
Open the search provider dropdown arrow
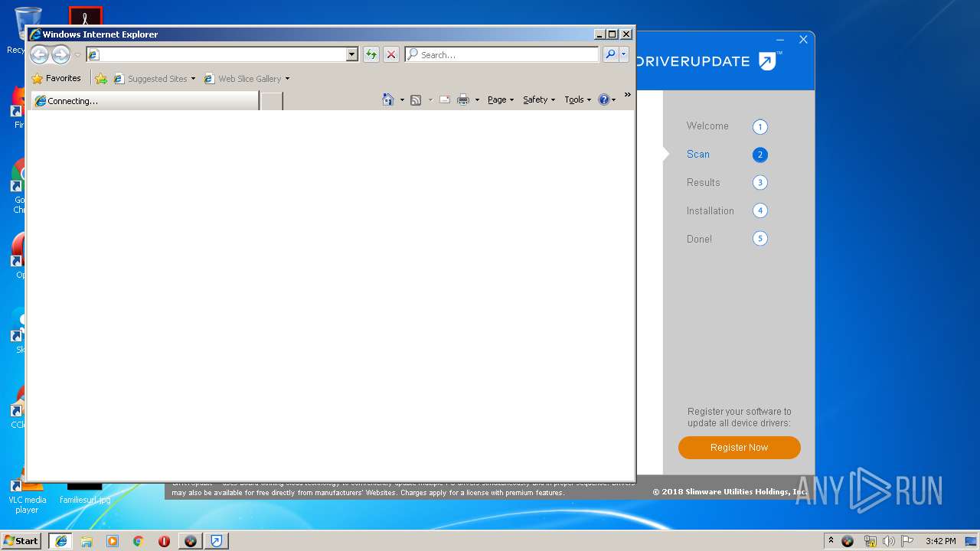tap(624, 54)
